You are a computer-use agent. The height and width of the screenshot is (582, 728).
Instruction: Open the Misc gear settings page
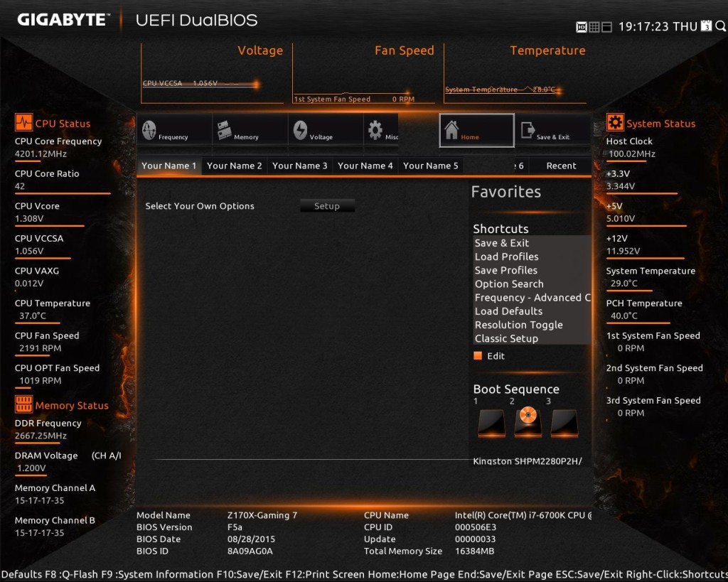click(x=381, y=131)
